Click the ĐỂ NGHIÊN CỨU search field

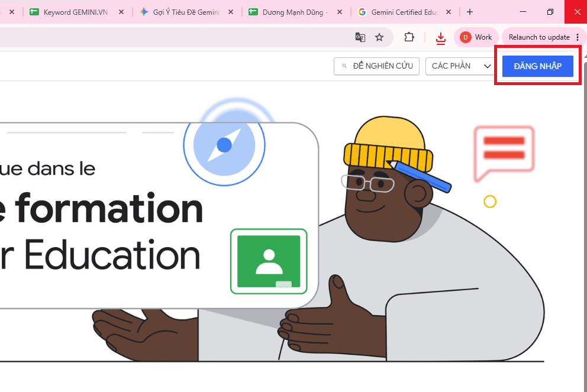376,66
